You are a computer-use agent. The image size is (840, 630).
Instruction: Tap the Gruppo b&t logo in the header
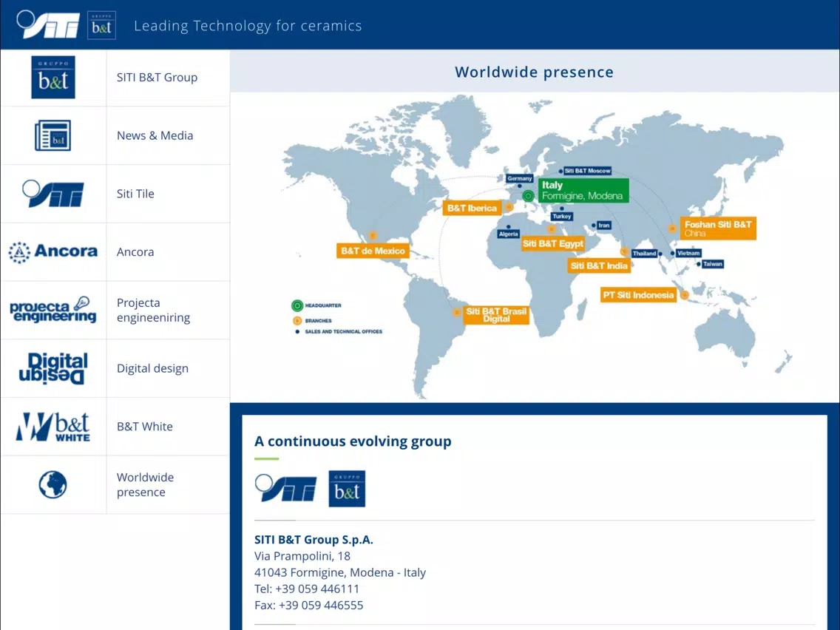point(101,25)
